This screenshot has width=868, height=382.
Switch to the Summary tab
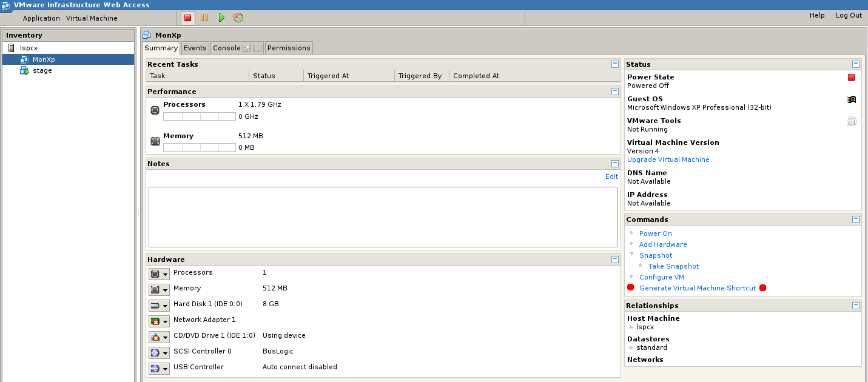point(161,48)
